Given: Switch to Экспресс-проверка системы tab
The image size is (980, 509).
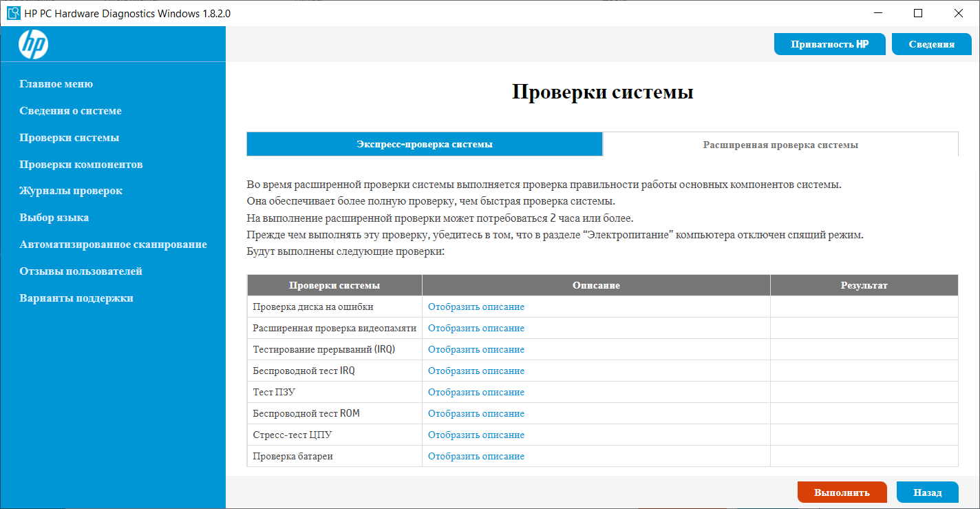Looking at the screenshot, I should [424, 145].
